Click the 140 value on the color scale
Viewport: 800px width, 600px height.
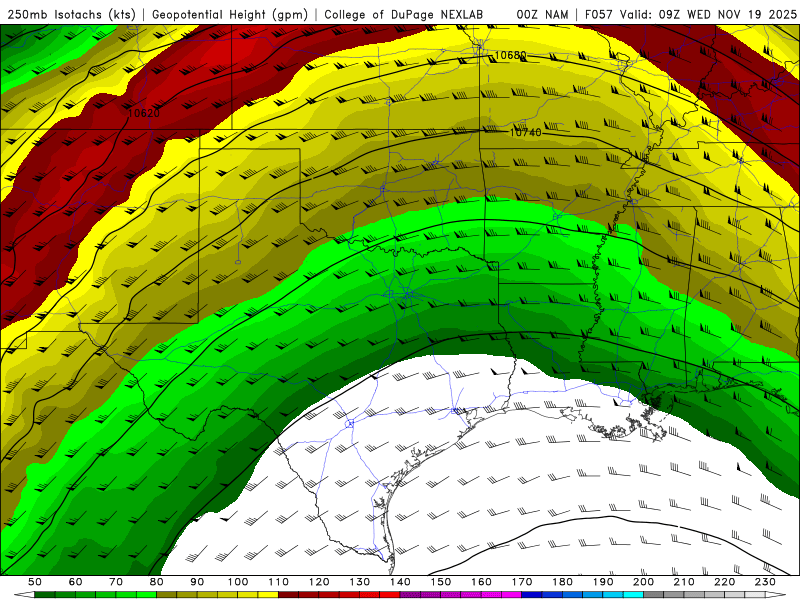coord(400,582)
